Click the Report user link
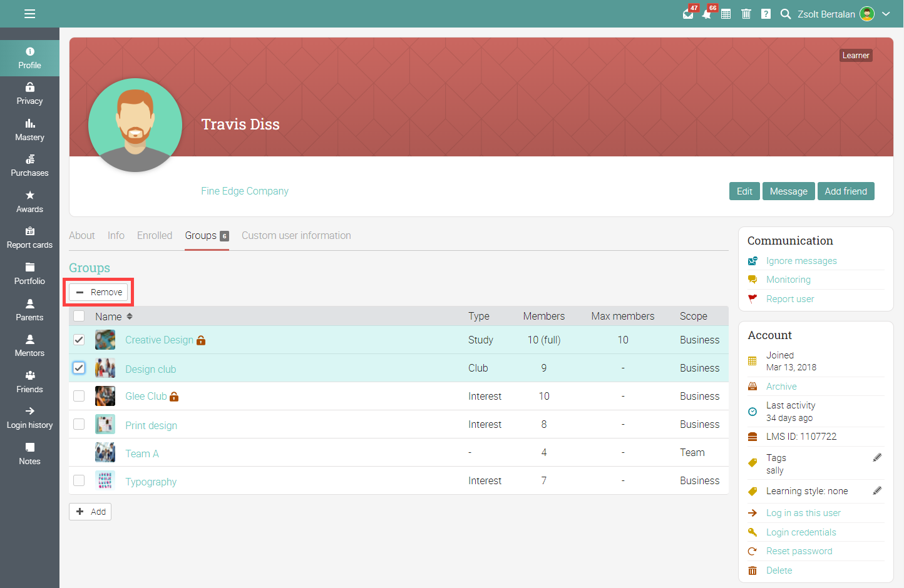The image size is (904, 588). [790, 299]
